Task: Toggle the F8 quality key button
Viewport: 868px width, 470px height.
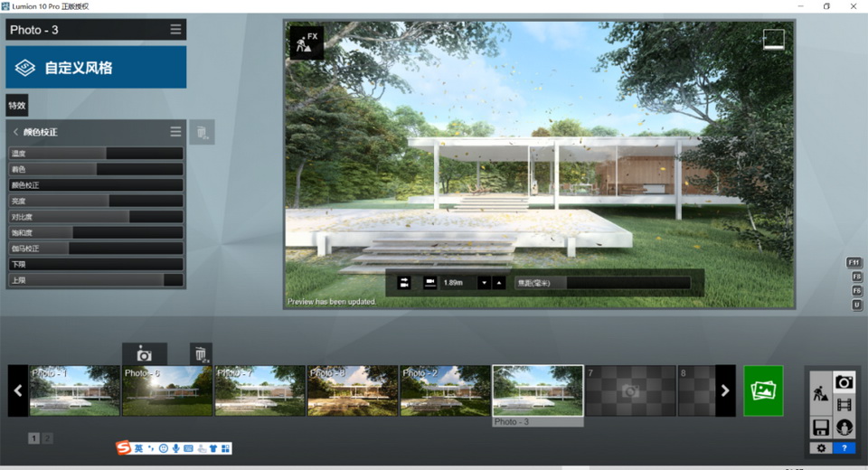Action: point(855,277)
